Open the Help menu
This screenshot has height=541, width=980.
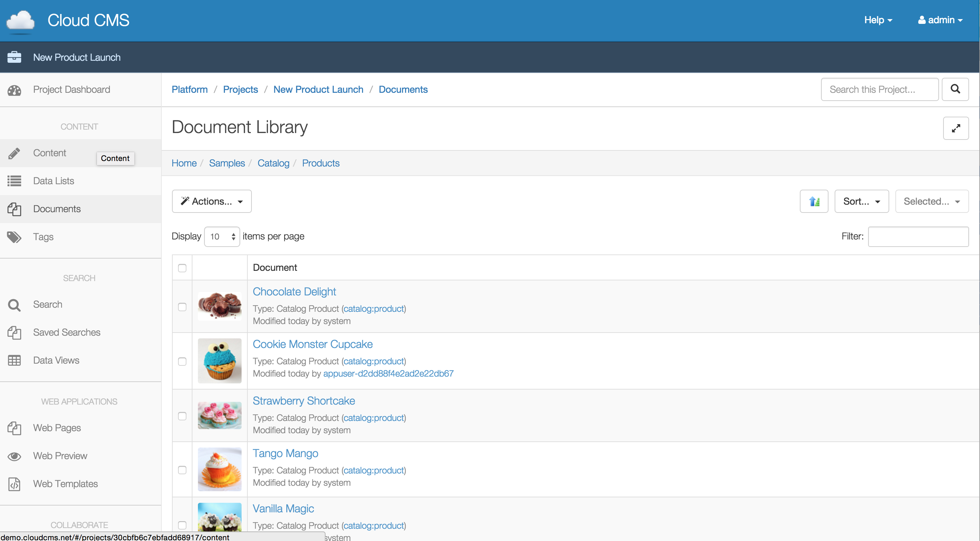pos(878,20)
